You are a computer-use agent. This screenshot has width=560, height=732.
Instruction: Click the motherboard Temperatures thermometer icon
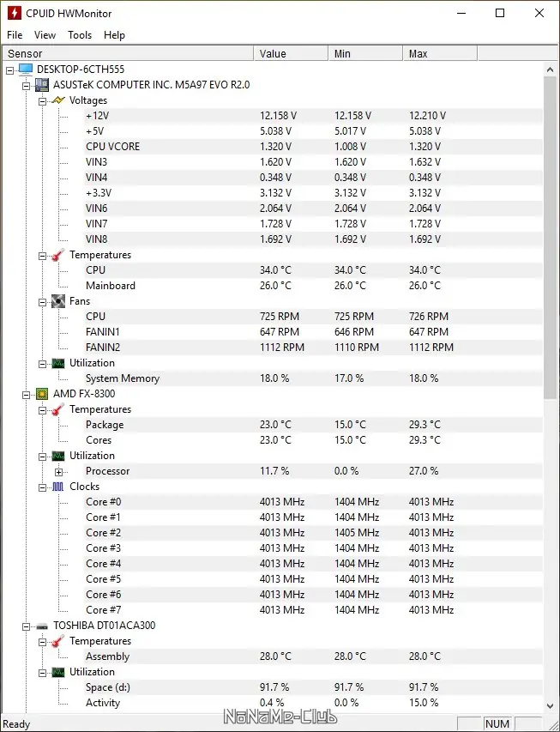click(57, 255)
